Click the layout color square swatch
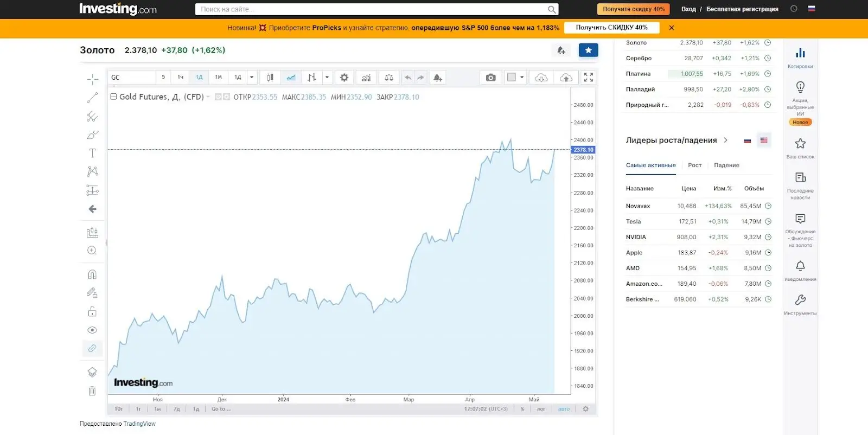This screenshot has height=435, width=868. click(x=512, y=77)
